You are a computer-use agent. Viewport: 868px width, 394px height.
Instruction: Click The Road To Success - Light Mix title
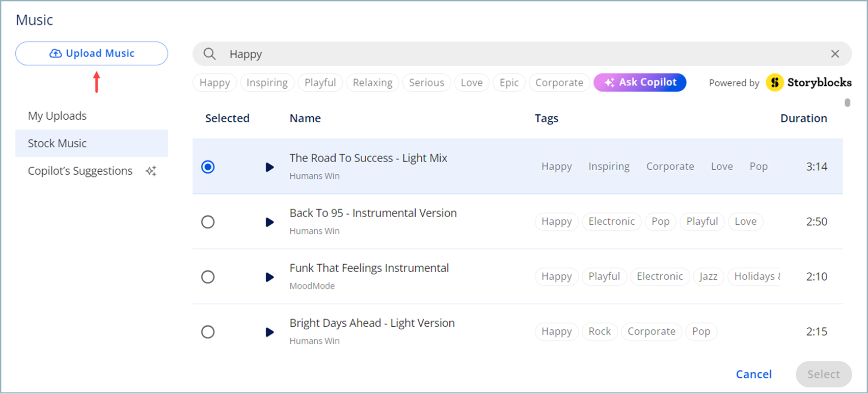(368, 158)
